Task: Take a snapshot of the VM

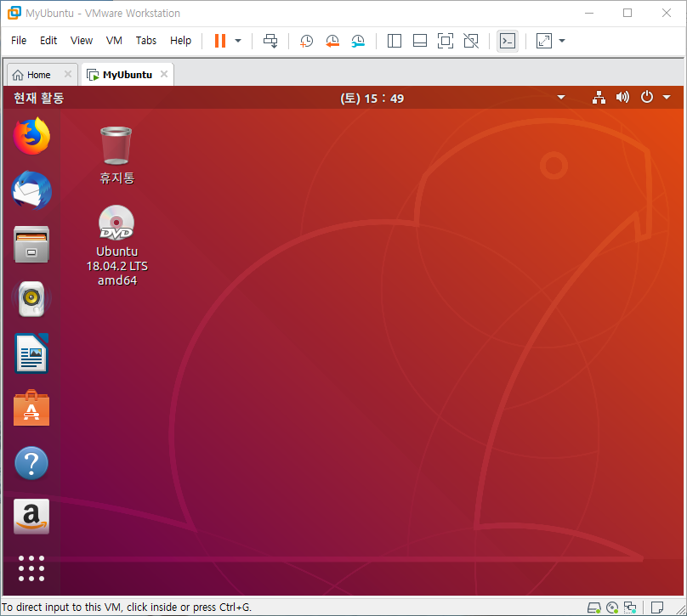Action: coord(306,41)
